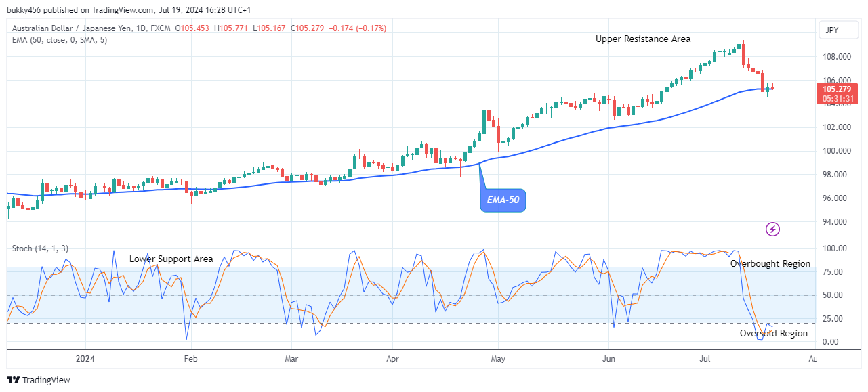868x392 pixels.
Task: Click the red 105.279 current price tag
Action: [838, 89]
